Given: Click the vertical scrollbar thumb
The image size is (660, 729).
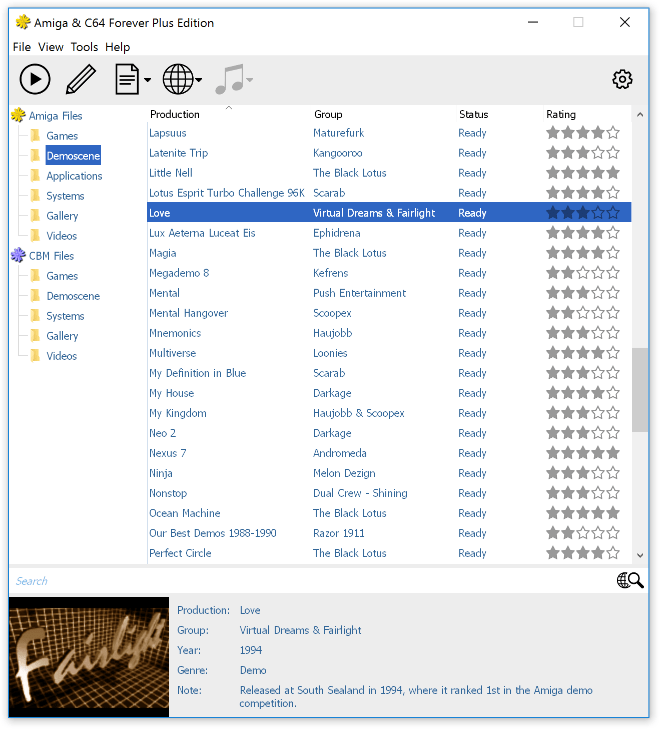Looking at the screenshot, I should coord(640,390).
